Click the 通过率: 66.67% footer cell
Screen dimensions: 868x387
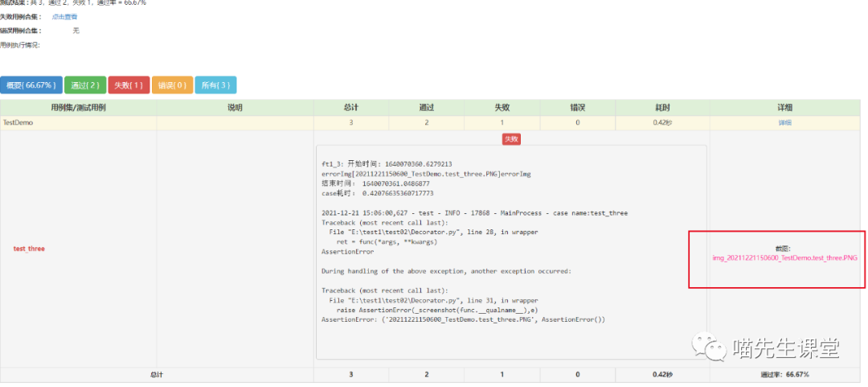tap(785, 375)
